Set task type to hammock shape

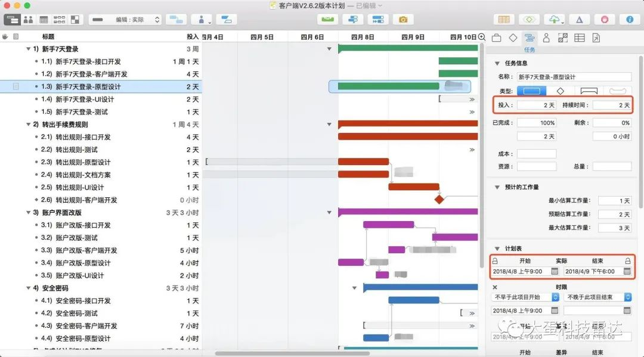(x=618, y=91)
